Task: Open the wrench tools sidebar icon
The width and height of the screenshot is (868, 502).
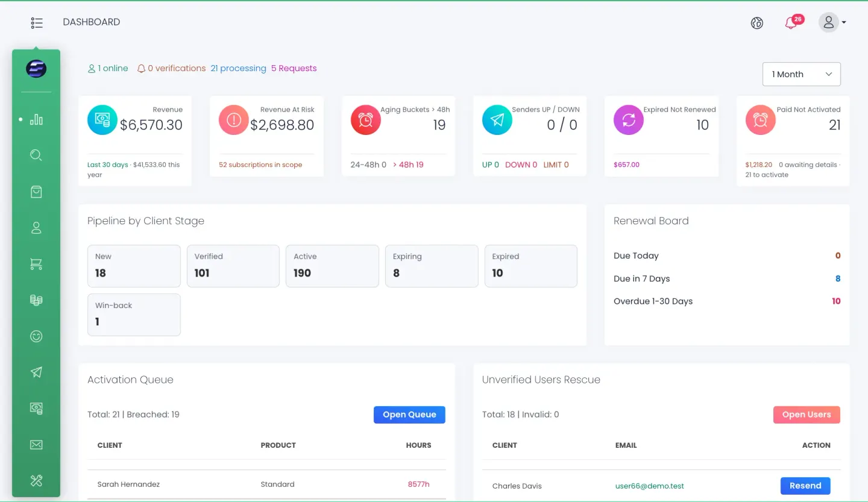Action: click(x=36, y=480)
